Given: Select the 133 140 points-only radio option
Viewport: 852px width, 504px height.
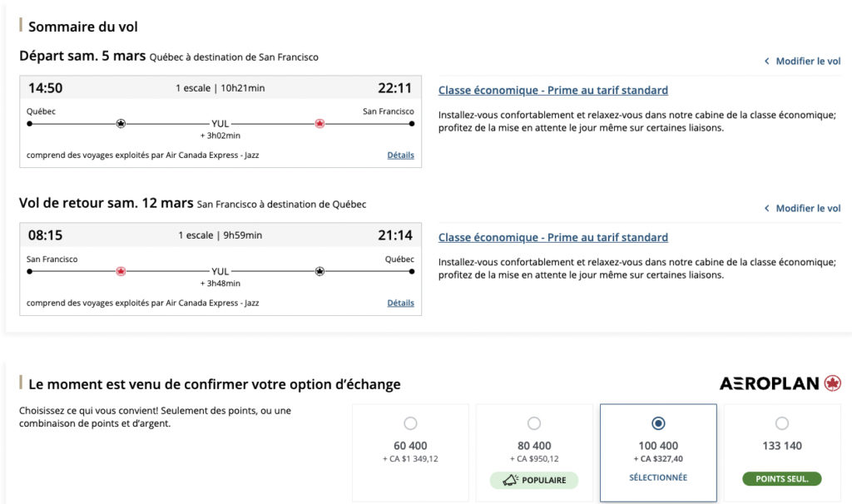Looking at the screenshot, I should point(782,423).
